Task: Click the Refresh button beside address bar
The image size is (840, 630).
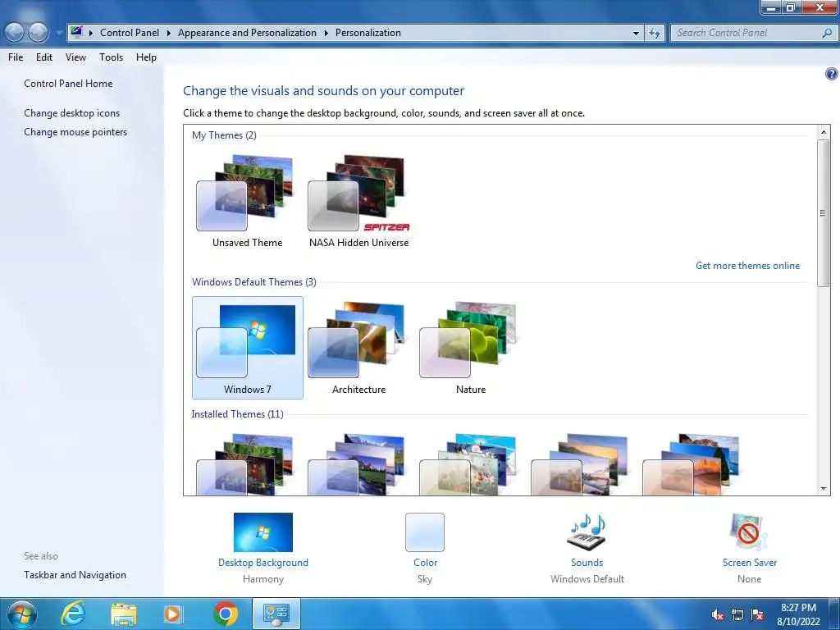Action: (655, 33)
